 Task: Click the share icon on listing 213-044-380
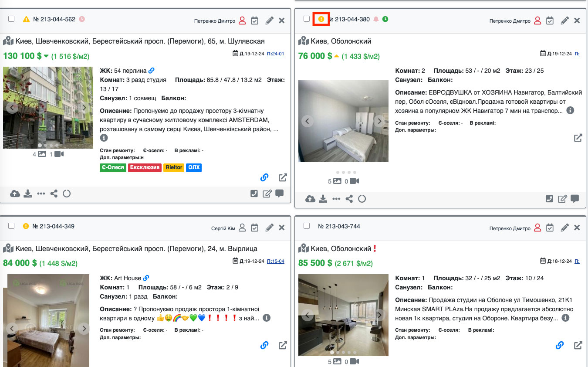[x=349, y=199]
